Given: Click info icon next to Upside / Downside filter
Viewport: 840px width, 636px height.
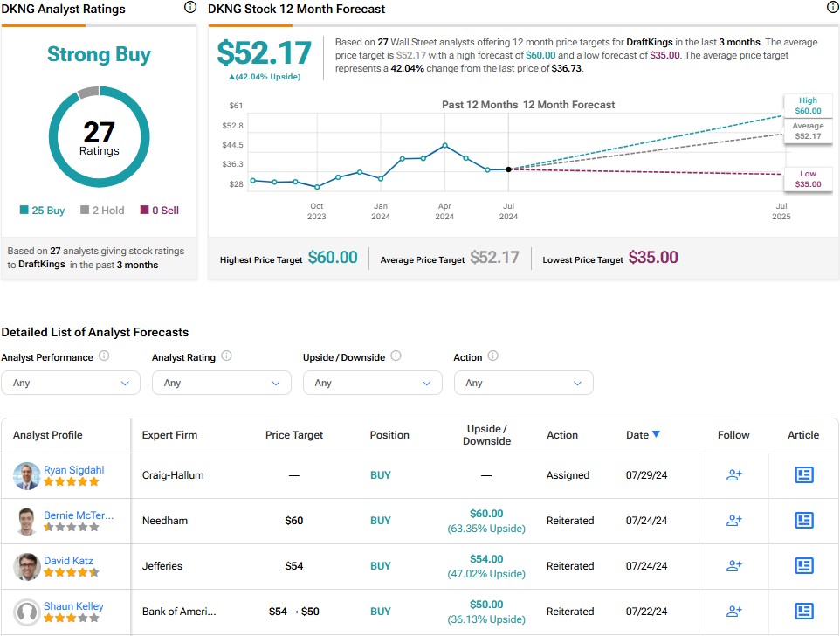Looking at the screenshot, I should click(x=396, y=356).
